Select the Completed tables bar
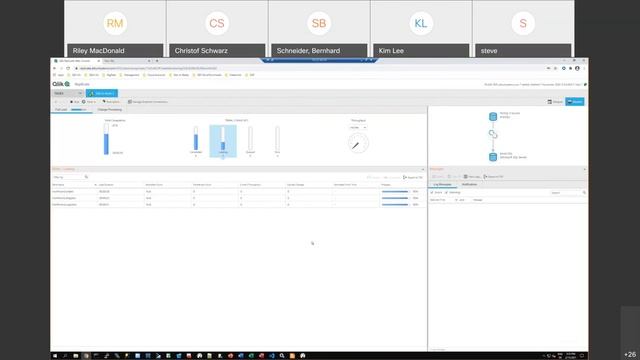Screen dimensions: 640x360 point(196,139)
